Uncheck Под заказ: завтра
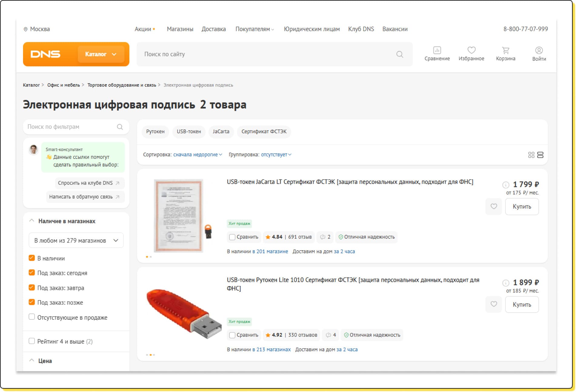 [32, 287]
